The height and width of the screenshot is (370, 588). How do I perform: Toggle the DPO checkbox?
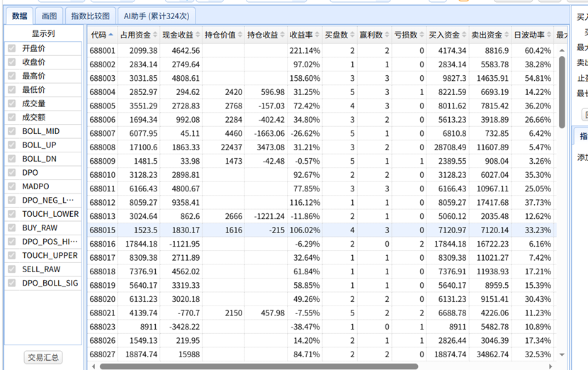tap(12, 173)
